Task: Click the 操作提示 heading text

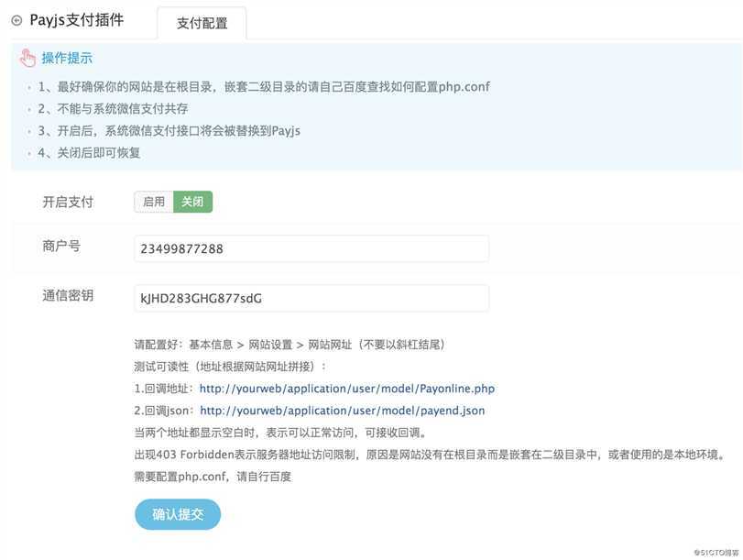Action: (x=67, y=58)
